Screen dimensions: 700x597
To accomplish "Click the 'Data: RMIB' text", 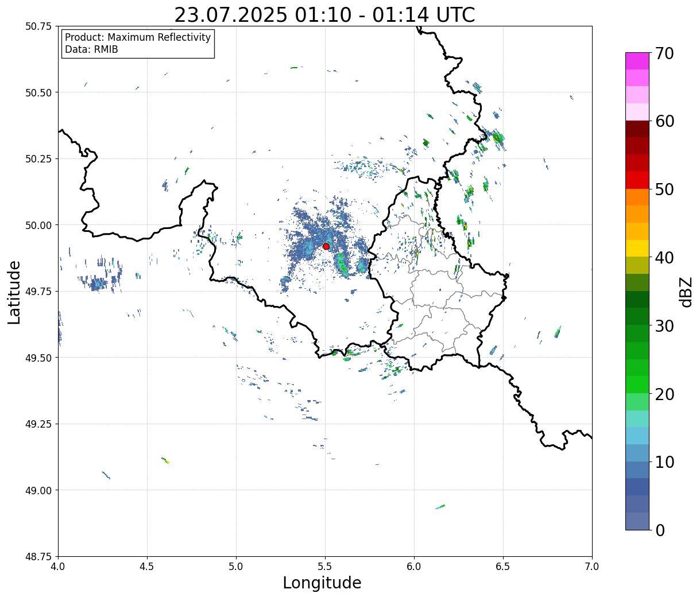I will pos(91,50).
